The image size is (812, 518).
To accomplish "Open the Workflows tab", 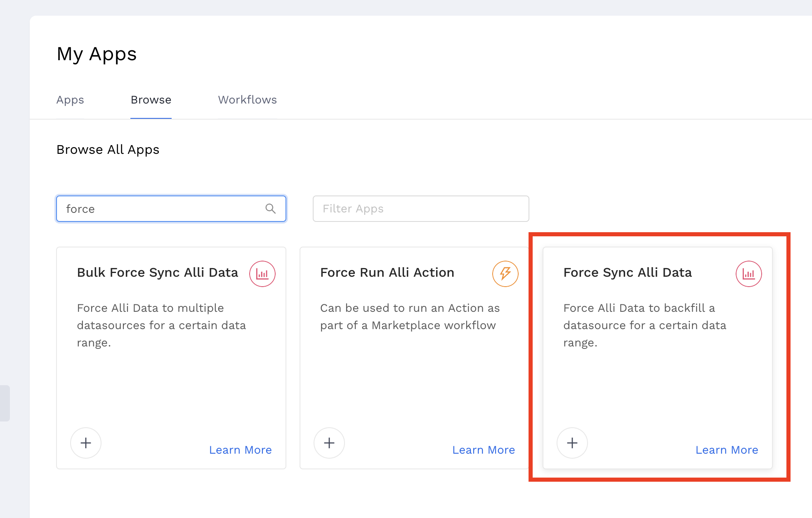I will [247, 100].
